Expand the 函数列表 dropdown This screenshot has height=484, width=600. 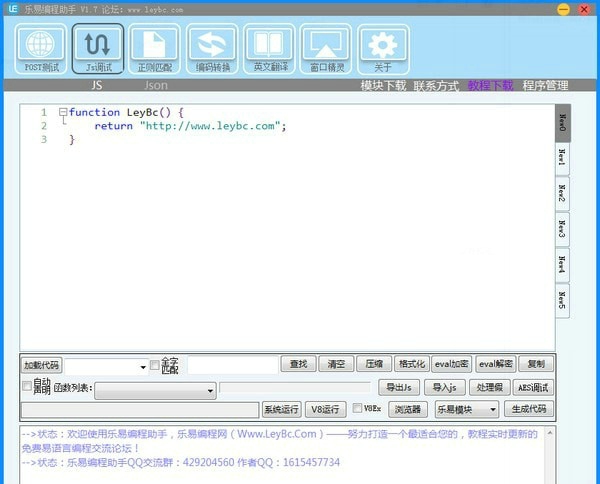coord(210,391)
